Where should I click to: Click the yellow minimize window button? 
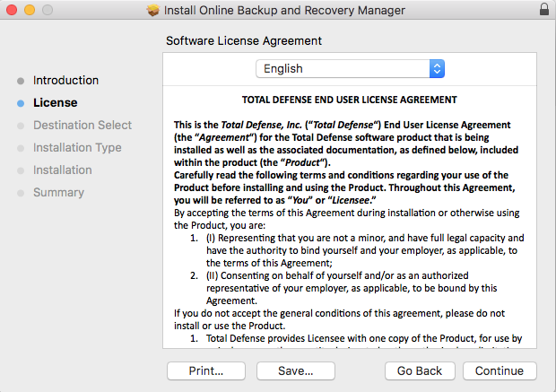30,10
